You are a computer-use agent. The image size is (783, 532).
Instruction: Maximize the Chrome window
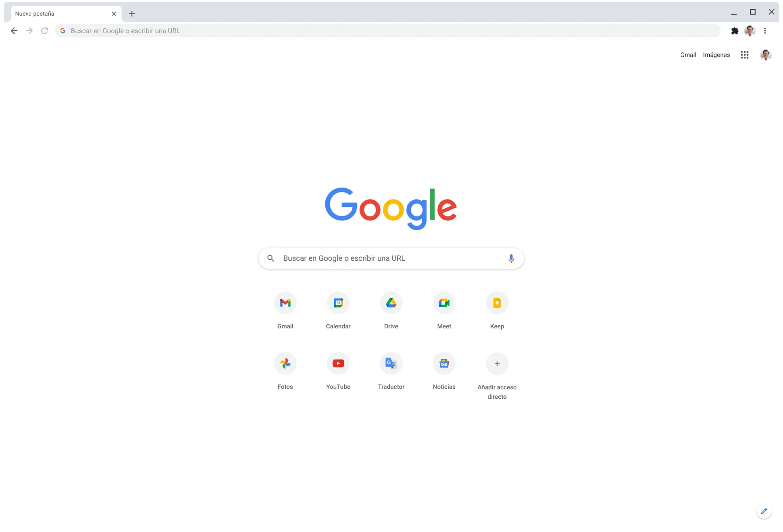[753, 12]
